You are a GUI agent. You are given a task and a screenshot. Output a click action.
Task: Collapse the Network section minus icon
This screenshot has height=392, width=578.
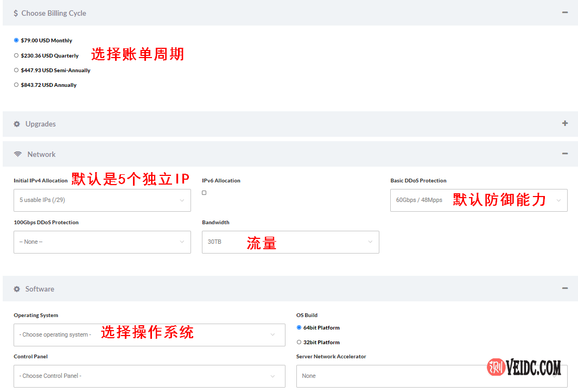pos(565,154)
